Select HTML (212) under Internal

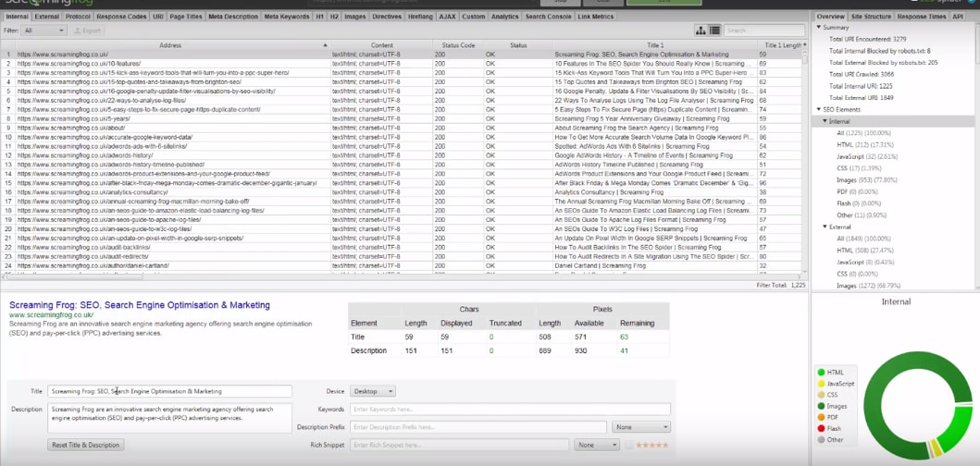(x=862, y=144)
